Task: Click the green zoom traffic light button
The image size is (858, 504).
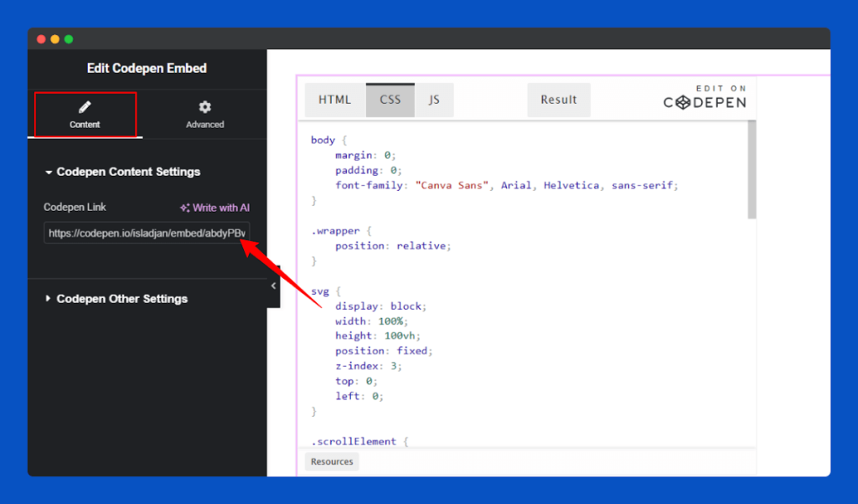Action: click(68, 39)
